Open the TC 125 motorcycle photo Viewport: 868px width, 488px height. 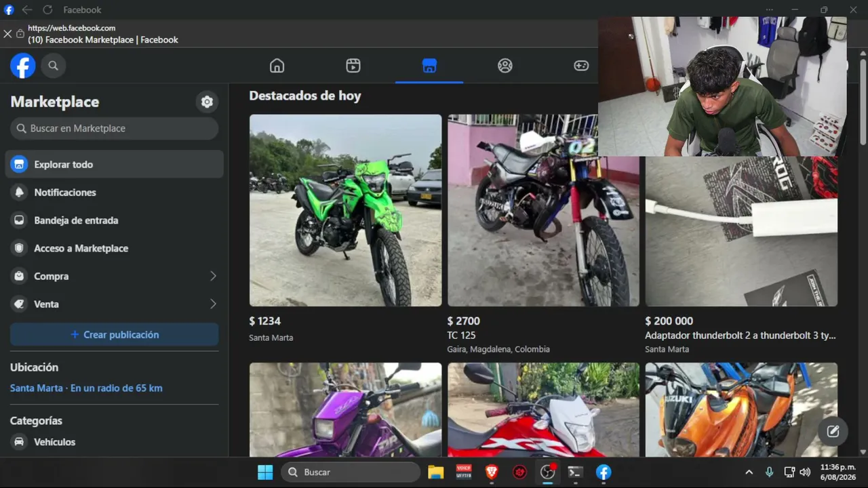coord(543,210)
